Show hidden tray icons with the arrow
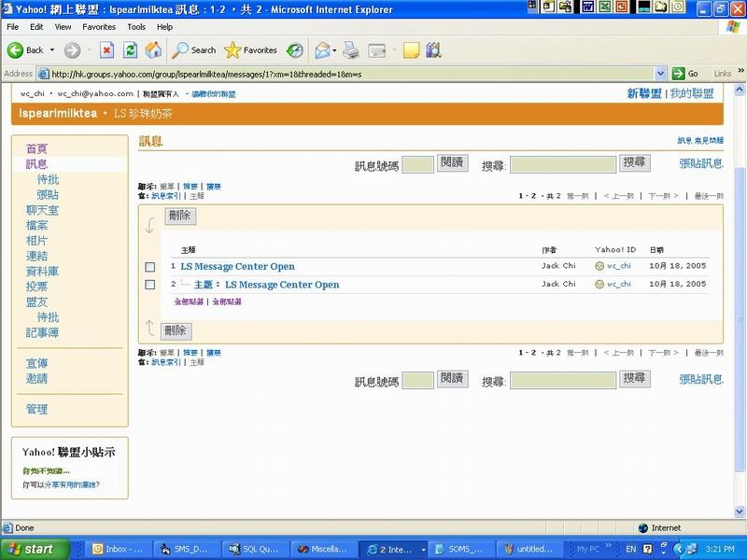Image resolution: width=747 pixels, height=560 pixels. click(678, 549)
